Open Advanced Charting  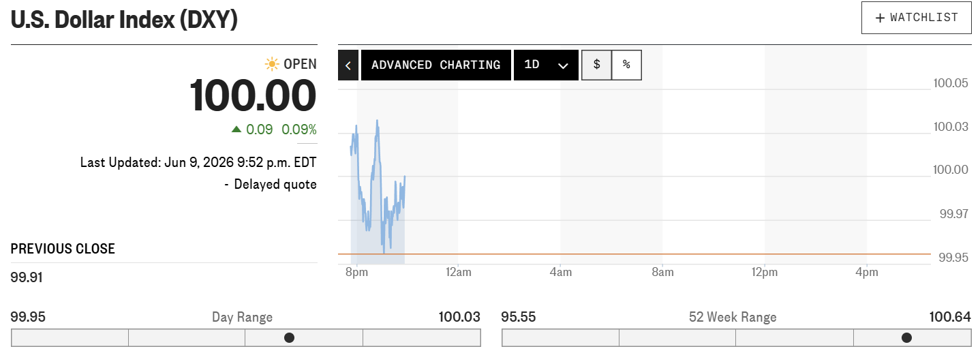pos(436,65)
